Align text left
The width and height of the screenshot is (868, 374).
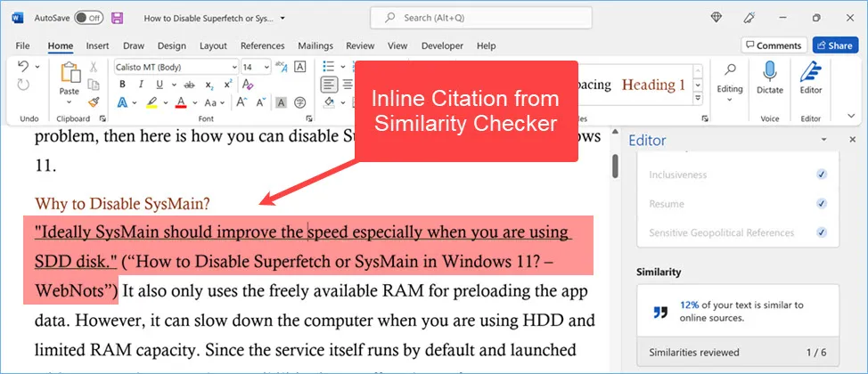tap(330, 85)
